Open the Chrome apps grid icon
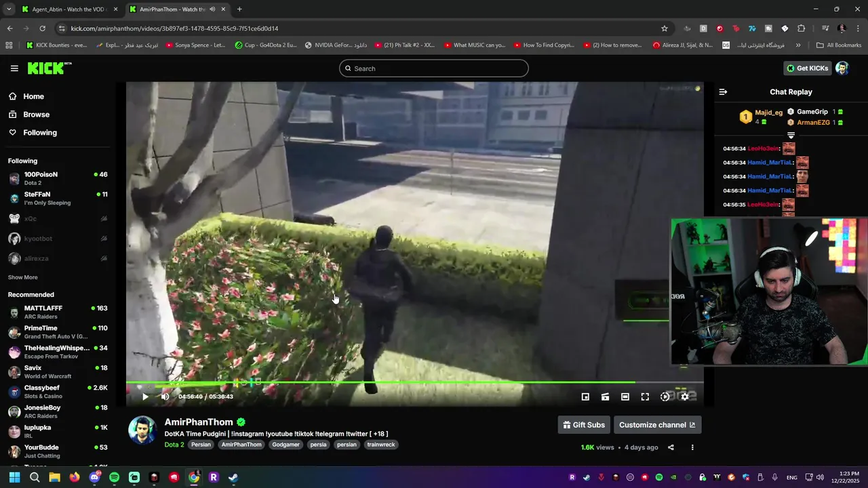 click(x=9, y=45)
